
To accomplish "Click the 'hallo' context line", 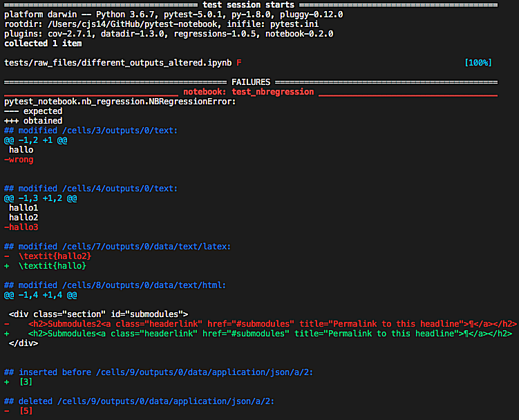I will point(21,150).
